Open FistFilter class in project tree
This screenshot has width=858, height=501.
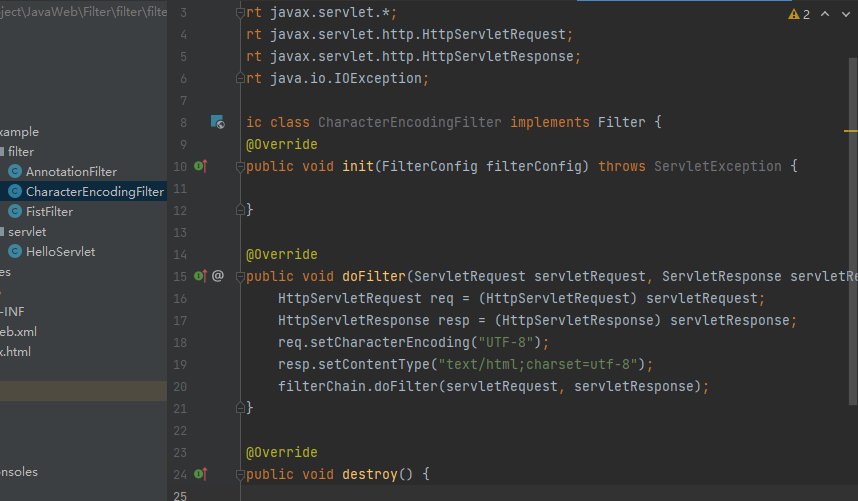(49, 211)
